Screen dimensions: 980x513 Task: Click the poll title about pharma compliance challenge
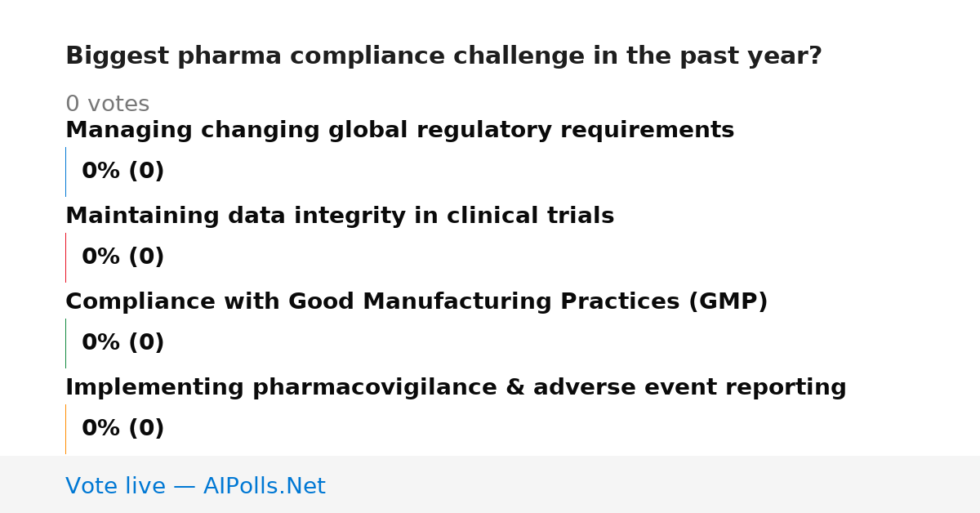point(443,56)
